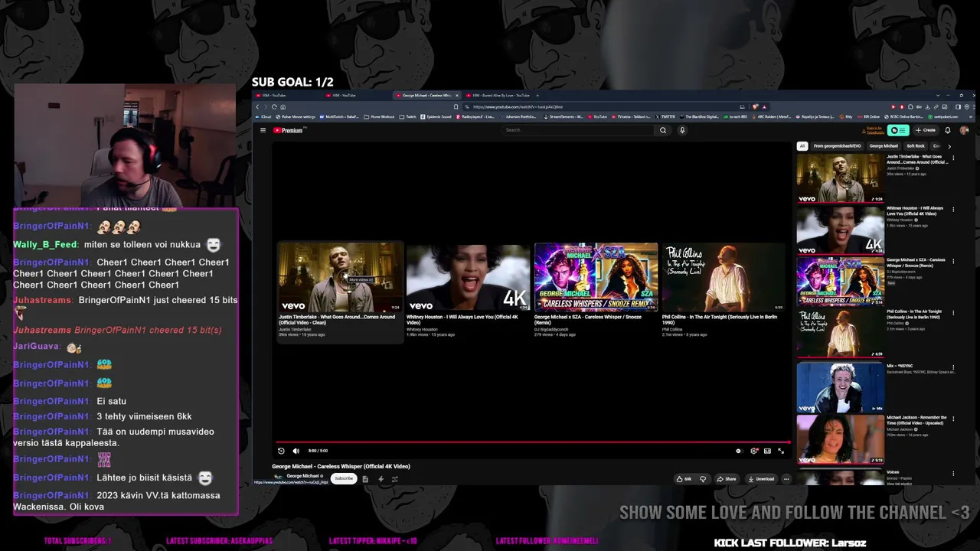Click the browser address bar URL
This screenshot has width=980, height=551.
pyautogui.click(x=518, y=107)
